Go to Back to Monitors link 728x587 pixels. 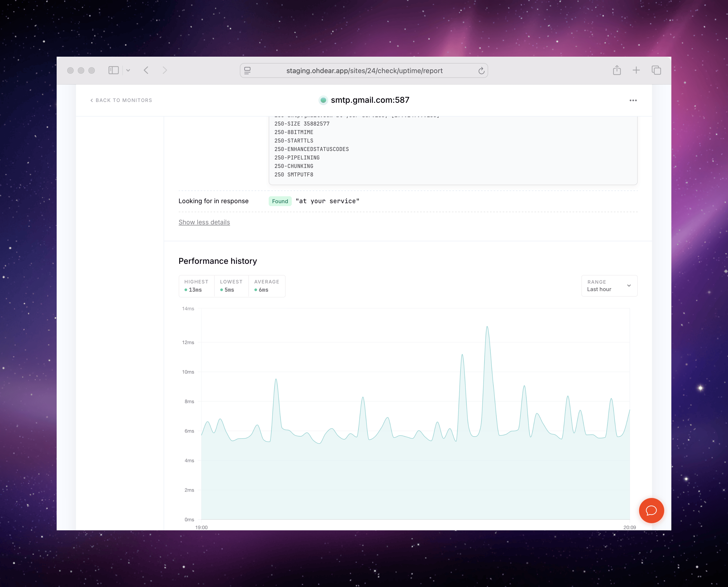(x=121, y=100)
